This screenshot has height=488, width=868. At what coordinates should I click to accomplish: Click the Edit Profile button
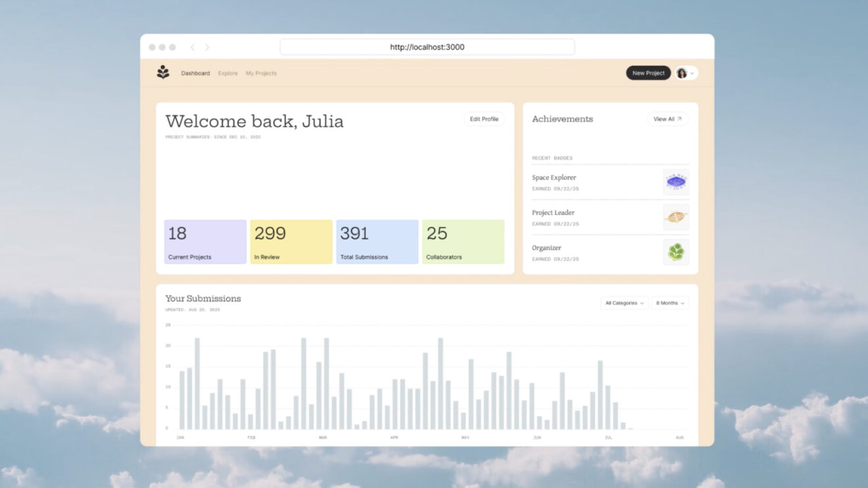(484, 119)
